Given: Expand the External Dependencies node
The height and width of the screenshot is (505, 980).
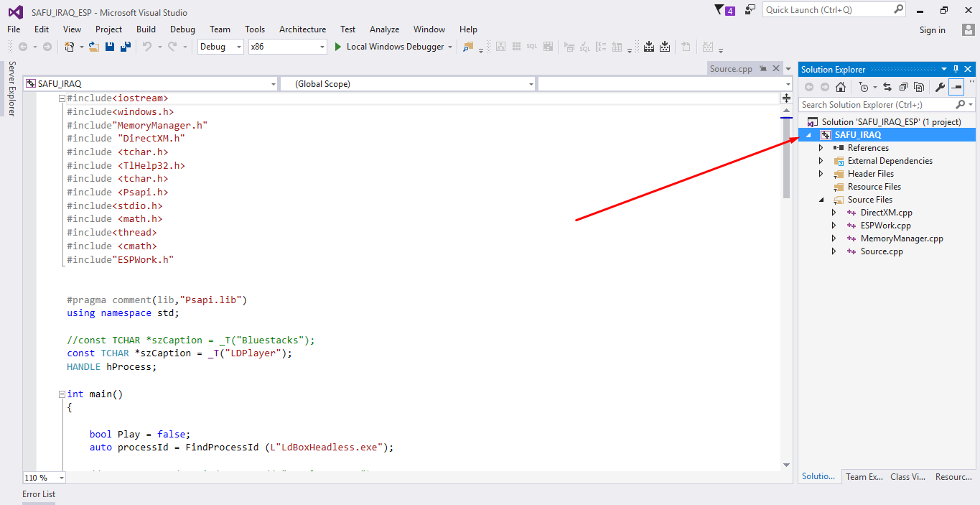Looking at the screenshot, I should click(x=821, y=161).
